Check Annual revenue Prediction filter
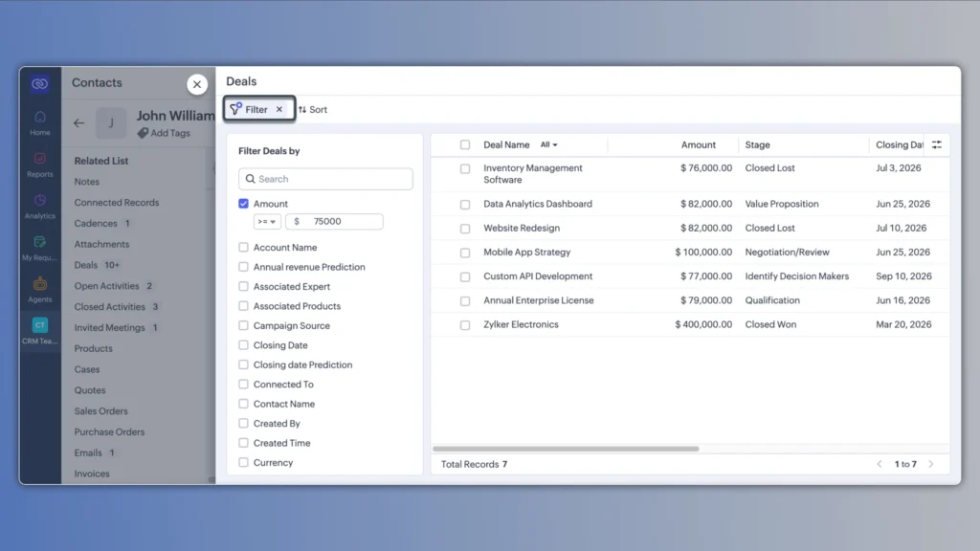This screenshot has width=980, height=551. pos(244,267)
